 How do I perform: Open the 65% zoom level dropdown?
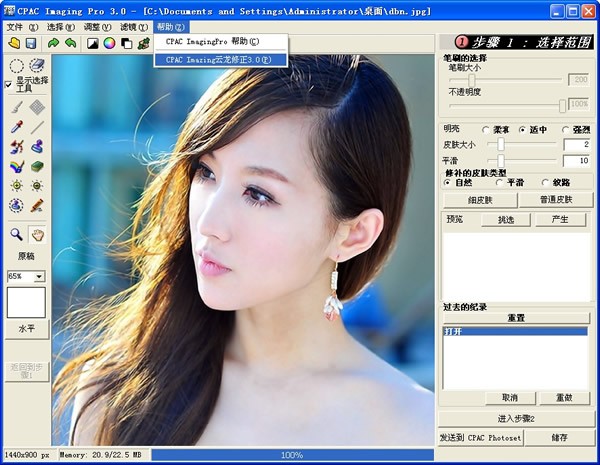pyautogui.click(x=39, y=276)
